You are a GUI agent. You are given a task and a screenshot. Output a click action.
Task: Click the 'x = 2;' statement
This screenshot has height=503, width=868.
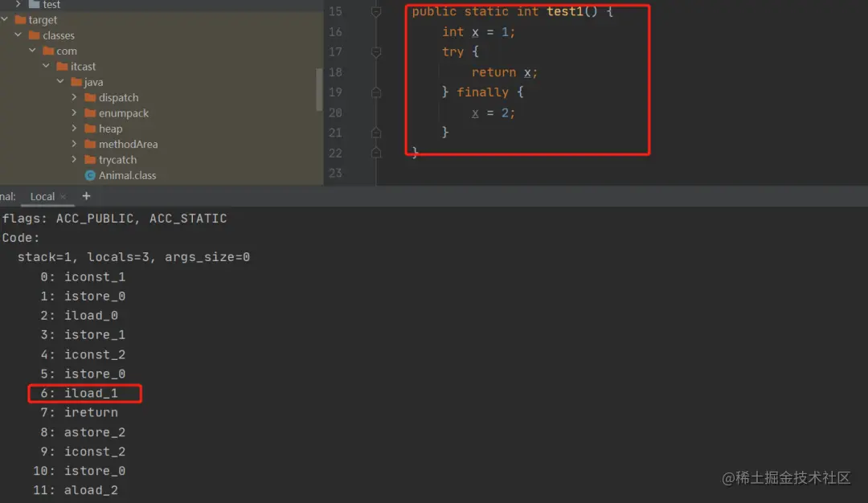pos(493,112)
